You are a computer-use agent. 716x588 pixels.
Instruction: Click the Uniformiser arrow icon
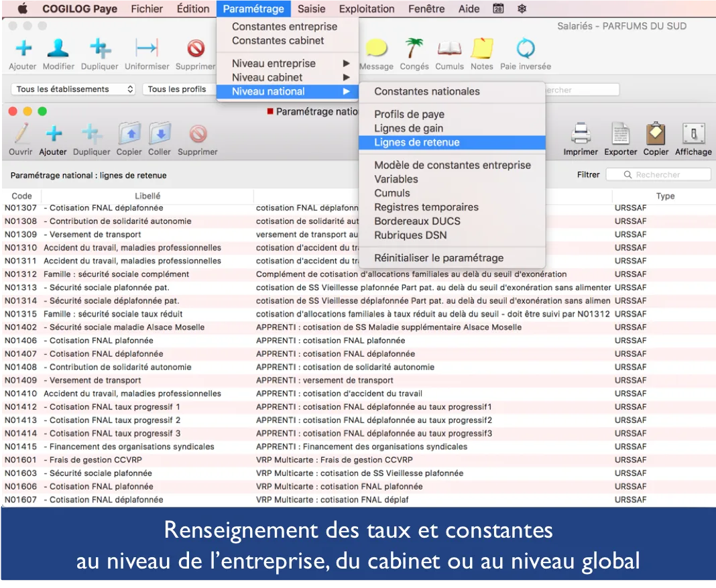tap(147, 48)
